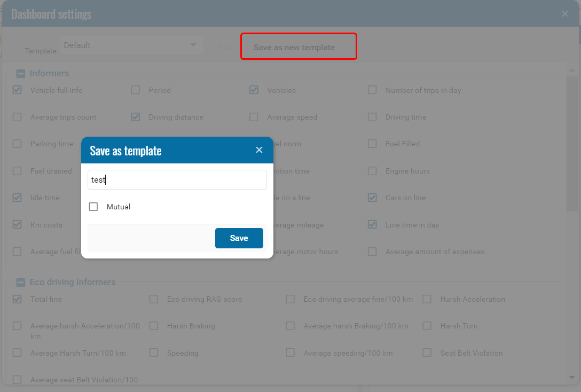Click the template name input field
Screen dimensions: 581x392
177,180
